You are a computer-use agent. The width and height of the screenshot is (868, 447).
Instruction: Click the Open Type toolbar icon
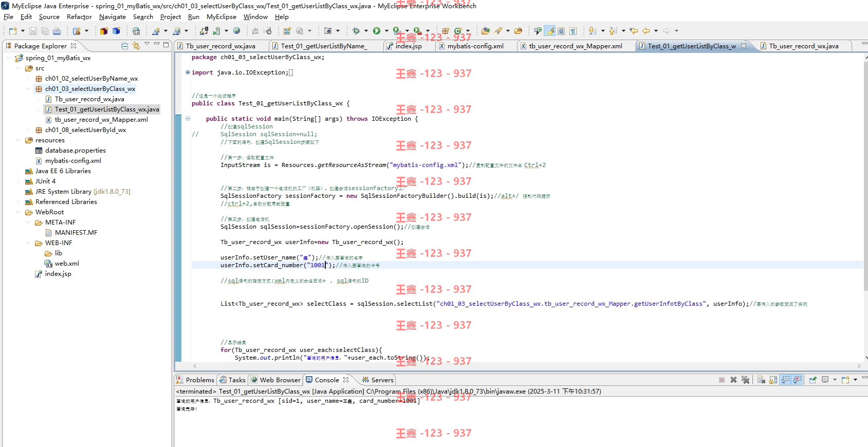pos(486,31)
